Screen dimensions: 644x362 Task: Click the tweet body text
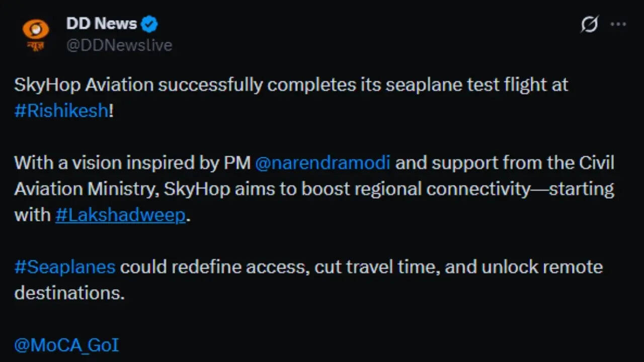(302, 189)
